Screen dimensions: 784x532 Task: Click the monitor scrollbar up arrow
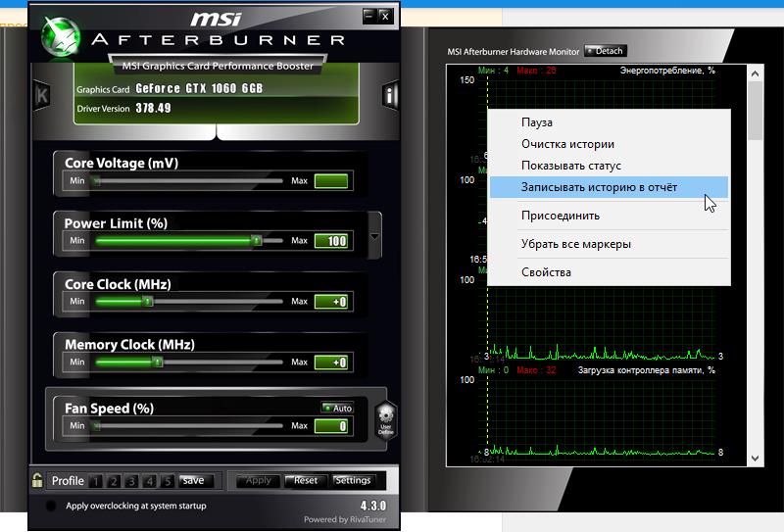click(x=755, y=73)
